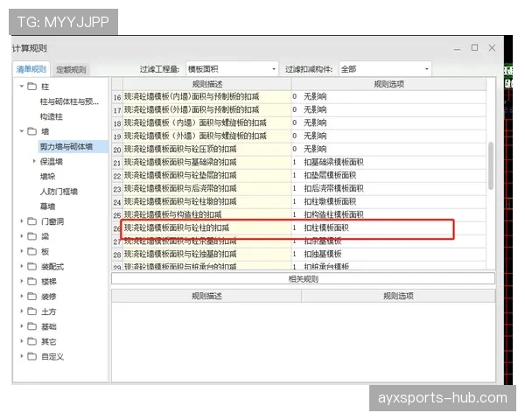This screenshot has height=420, width=525.
Task: Click the 基础 folder icon
Action: click(31, 326)
